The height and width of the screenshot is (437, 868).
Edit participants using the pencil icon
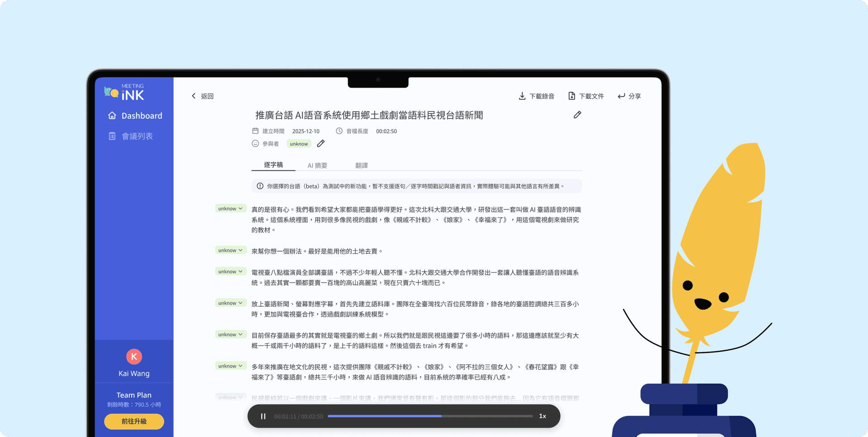321,143
